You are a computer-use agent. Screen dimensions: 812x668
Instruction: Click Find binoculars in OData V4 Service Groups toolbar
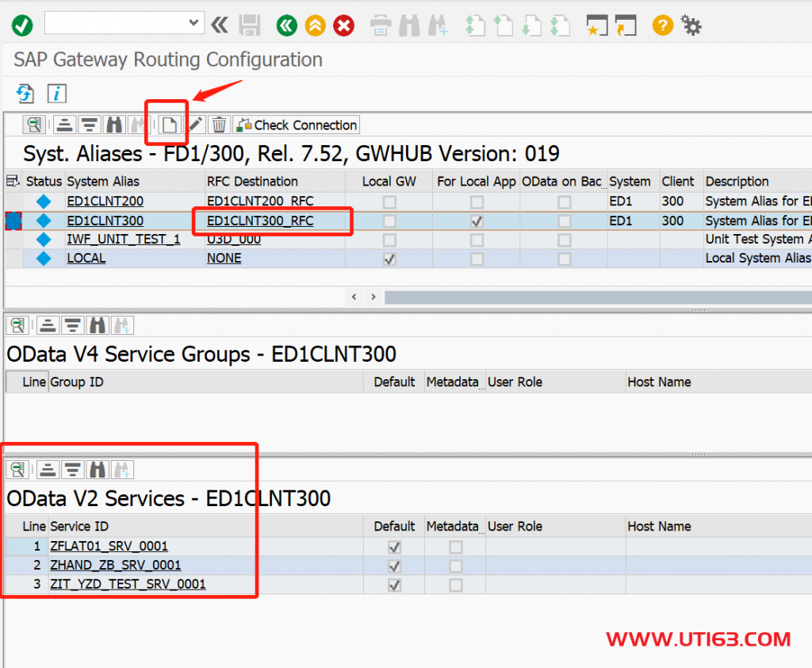click(98, 325)
